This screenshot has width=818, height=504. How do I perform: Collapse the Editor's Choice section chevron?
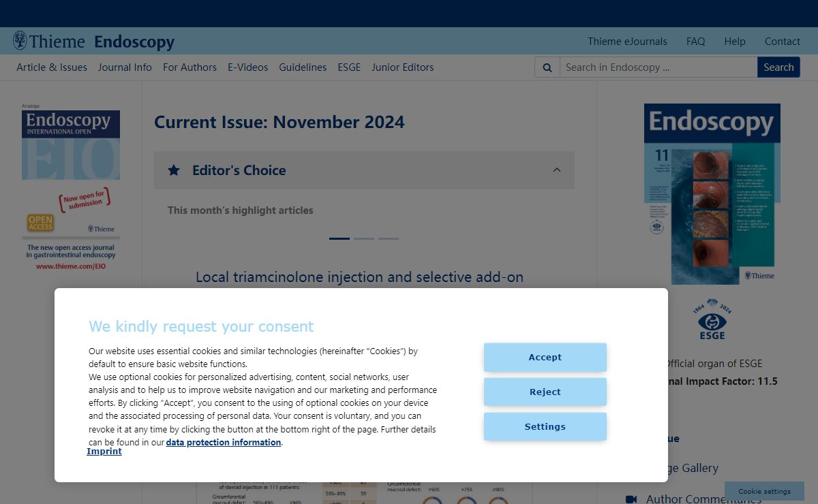(x=557, y=170)
